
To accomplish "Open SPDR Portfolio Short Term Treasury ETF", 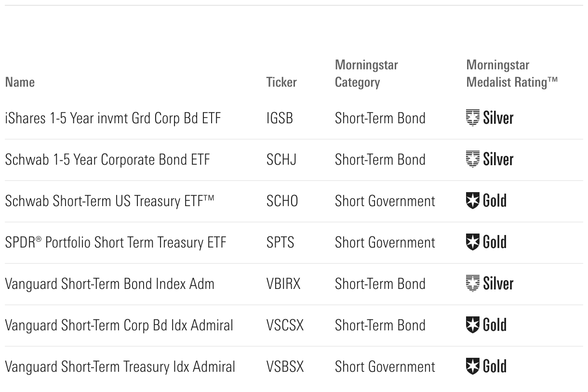I will [x=115, y=243].
